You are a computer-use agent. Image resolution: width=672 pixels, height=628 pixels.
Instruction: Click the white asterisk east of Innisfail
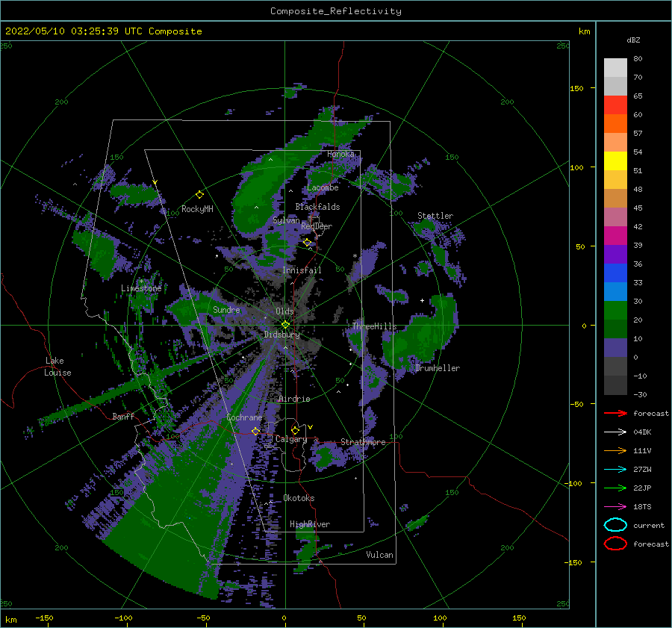[x=355, y=256]
